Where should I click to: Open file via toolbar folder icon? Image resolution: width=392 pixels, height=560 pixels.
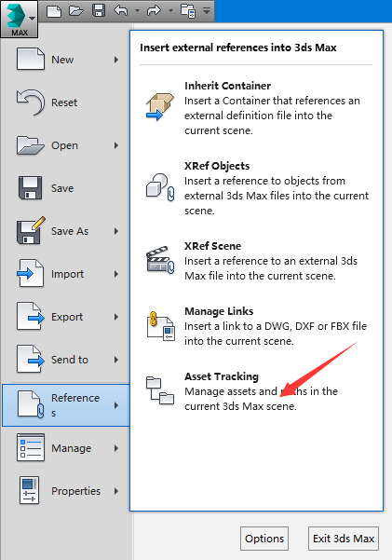pyautogui.click(x=76, y=10)
